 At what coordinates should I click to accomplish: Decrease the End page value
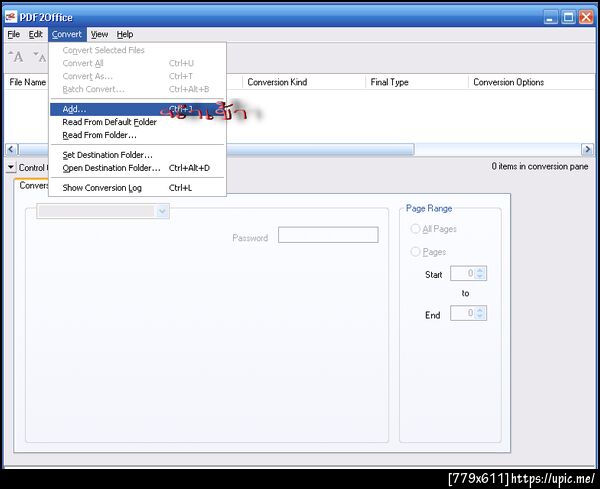pyautogui.click(x=480, y=316)
